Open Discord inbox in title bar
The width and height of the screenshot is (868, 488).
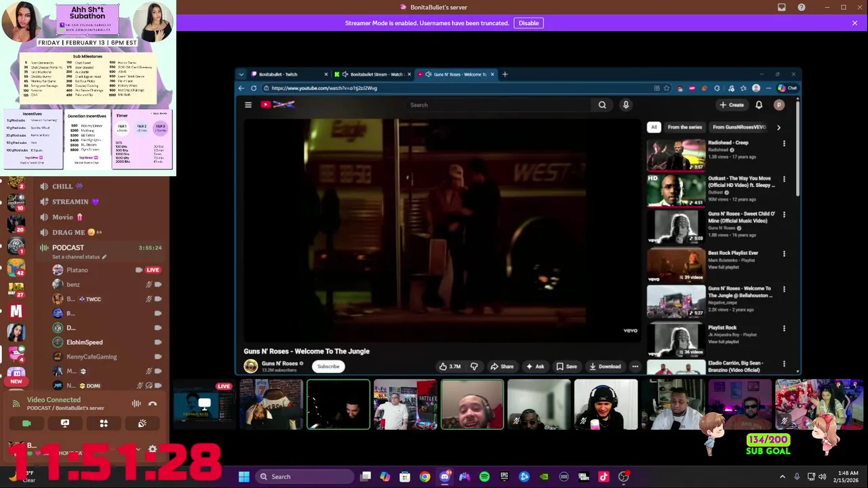pos(782,7)
